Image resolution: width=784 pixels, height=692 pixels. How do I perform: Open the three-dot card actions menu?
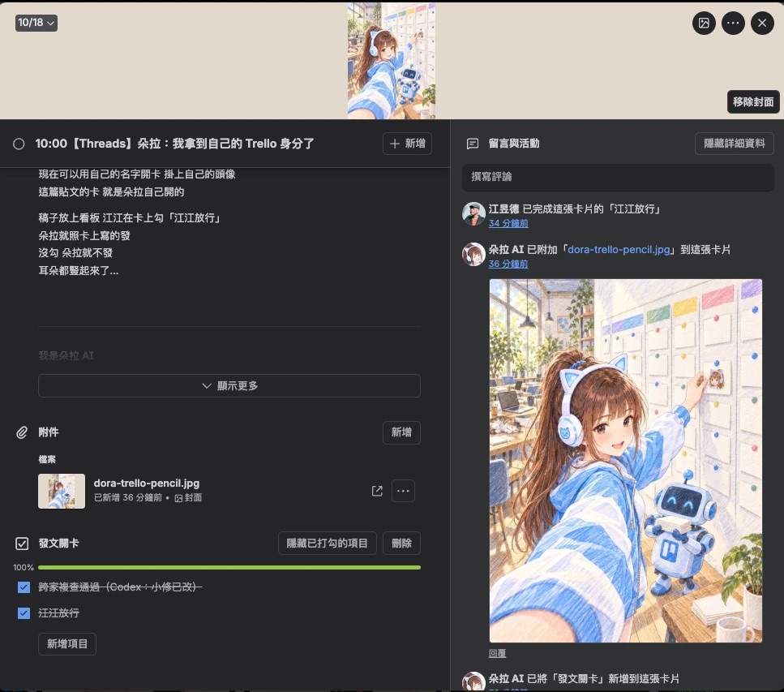733,23
